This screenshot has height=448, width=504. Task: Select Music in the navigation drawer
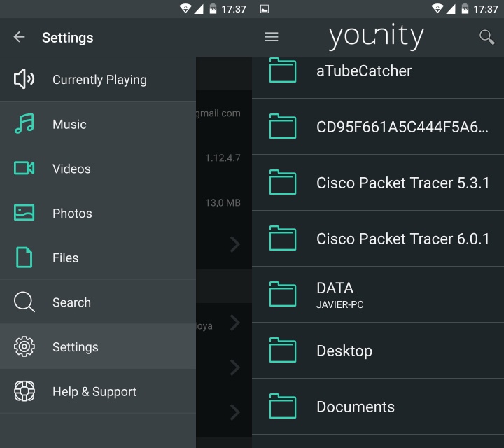[x=98, y=124]
